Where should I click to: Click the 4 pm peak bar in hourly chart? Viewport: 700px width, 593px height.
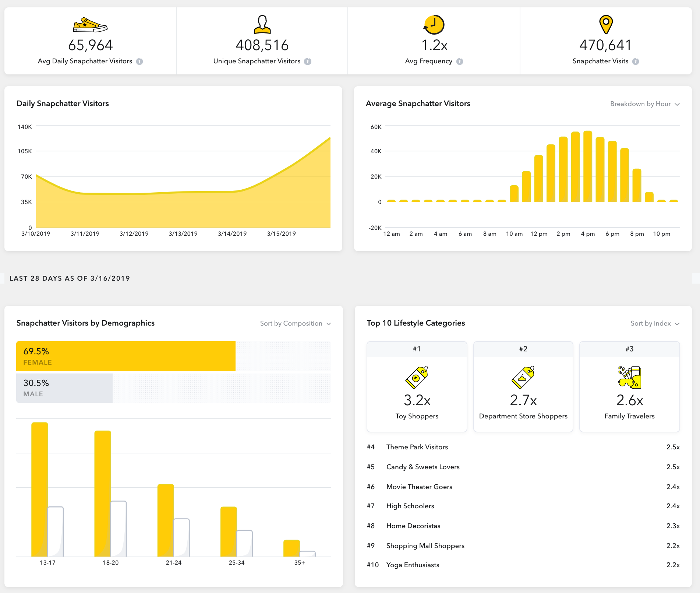pos(588,166)
